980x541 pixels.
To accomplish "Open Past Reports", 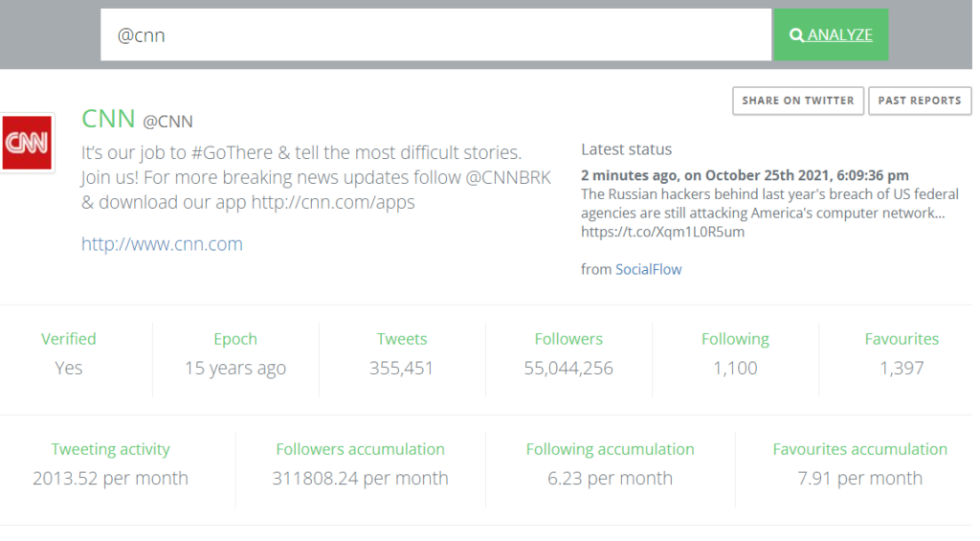I will click(x=920, y=101).
